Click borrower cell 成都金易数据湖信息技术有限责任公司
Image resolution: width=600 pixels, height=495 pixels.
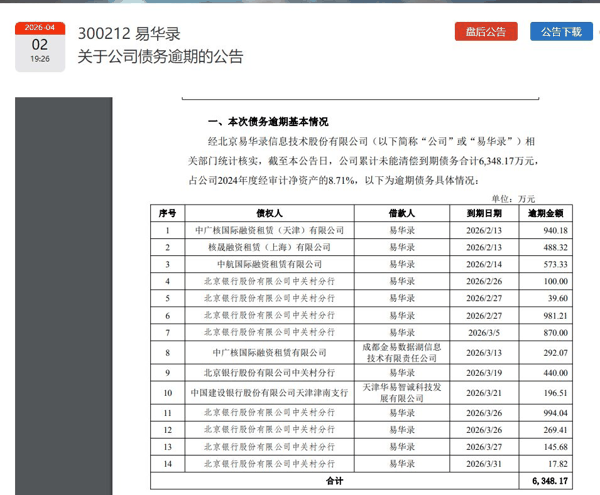(400, 352)
